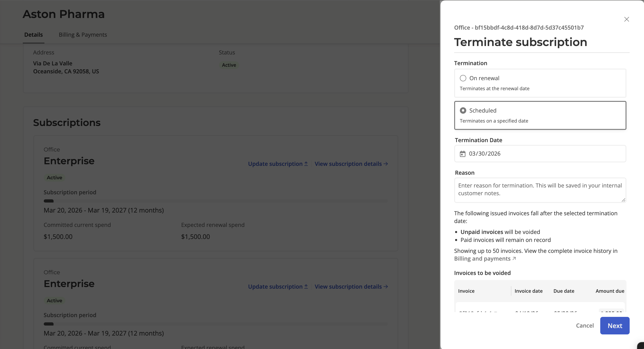
Task: Focus the Reason text area
Action: click(540, 190)
